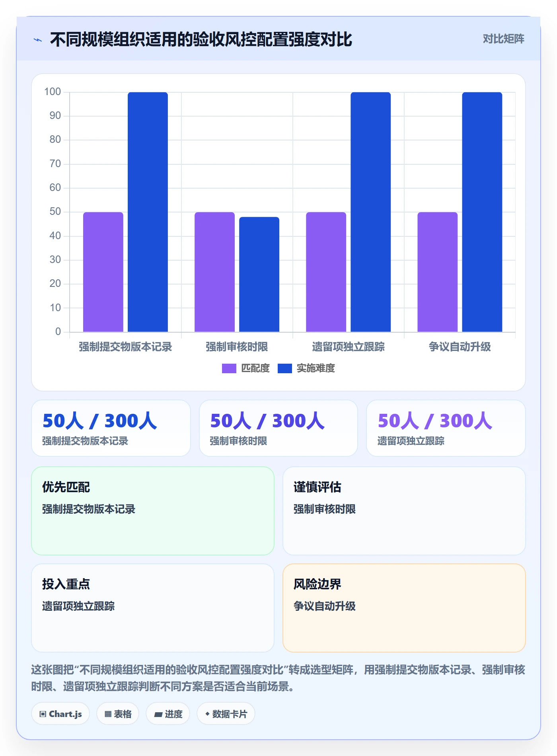Screen dimensions: 557x756
Task: Open the 50人/300人 card for 遗留项独立跟踪
Action: pos(446,428)
